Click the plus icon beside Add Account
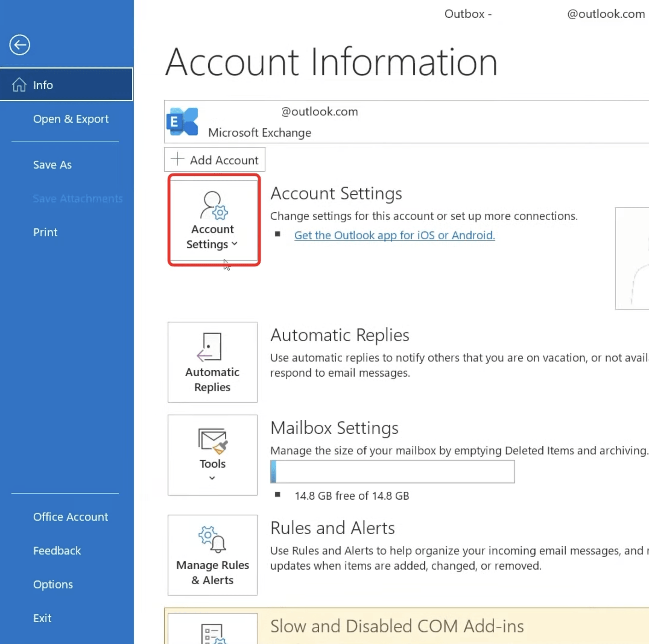The image size is (649, 644). pos(177,159)
